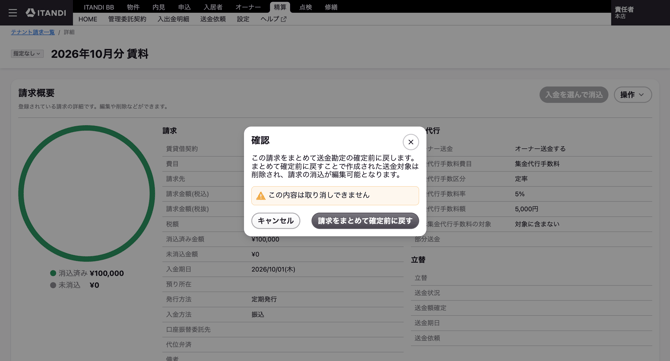The width and height of the screenshot is (670, 361).
Task: Open the 責任者 account menu
Action: point(640,12)
